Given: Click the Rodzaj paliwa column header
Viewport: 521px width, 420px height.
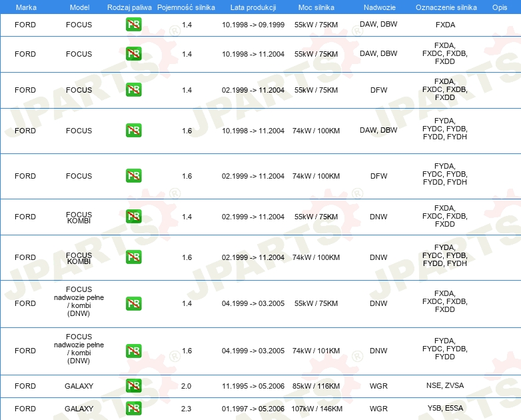Looking at the screenshot, I should pyautogui.click(x=129, y=7).
